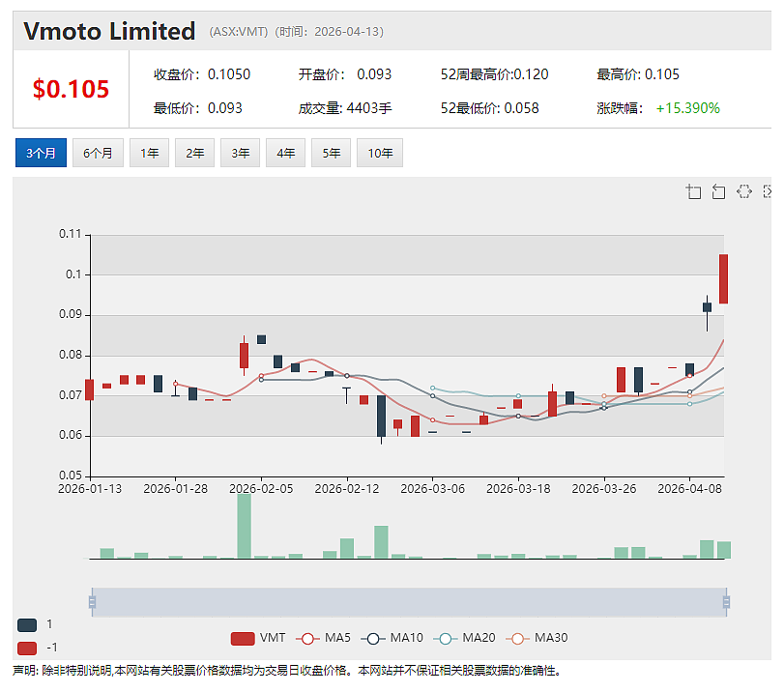Image resolution: width=784 pixels, height=692 pixels.
Task: Click the restore chart icon
Action: click(x=744, y=191)
